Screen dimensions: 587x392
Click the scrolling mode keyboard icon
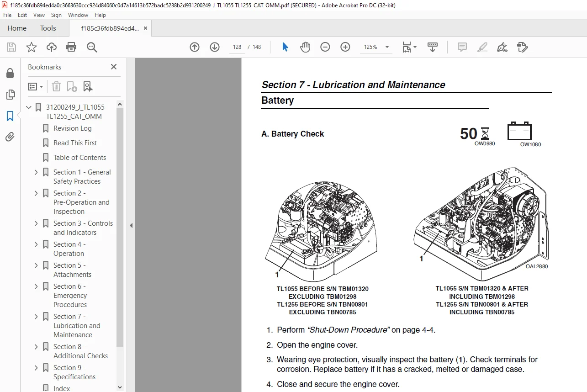click(x=433, y=47)
